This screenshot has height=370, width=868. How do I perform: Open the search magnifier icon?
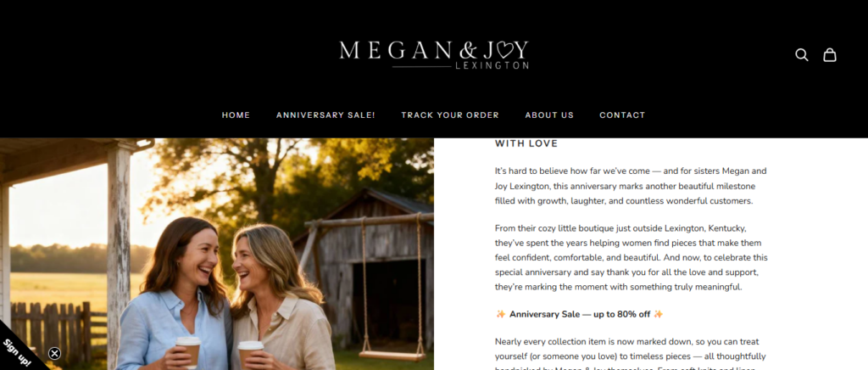click(802, 55)
